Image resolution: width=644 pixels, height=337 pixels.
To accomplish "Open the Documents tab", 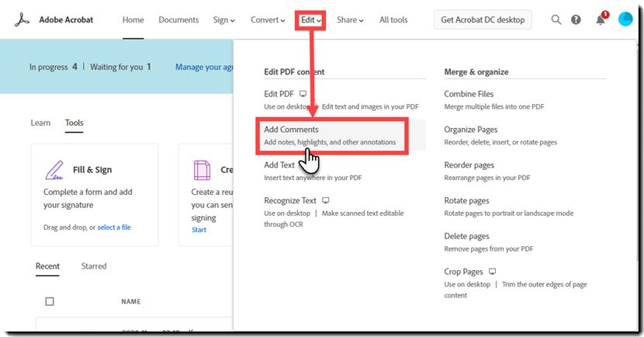I will tap(178, 19).
